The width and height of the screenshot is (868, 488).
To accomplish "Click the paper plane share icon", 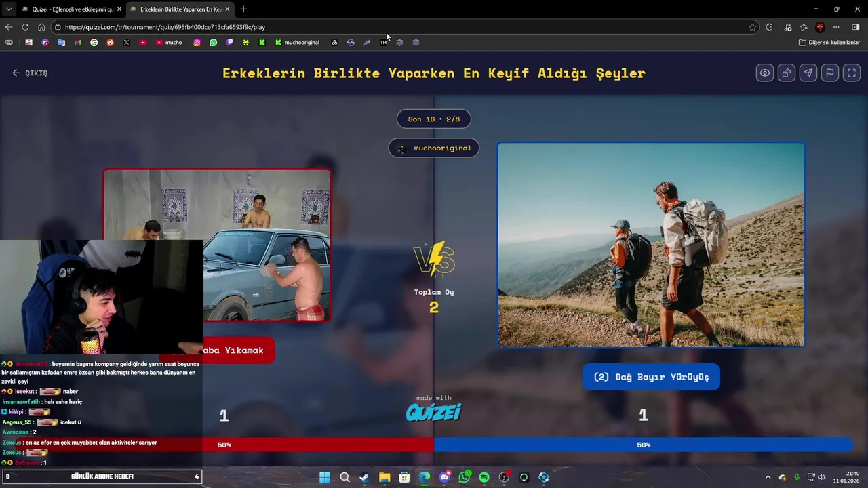I will tap(808, 73).
